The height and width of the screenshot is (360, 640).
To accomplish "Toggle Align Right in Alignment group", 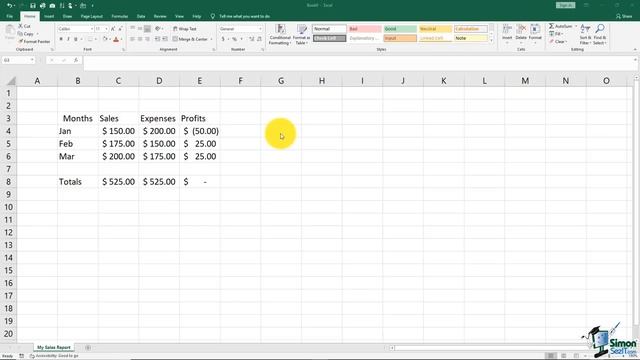I will point(147,39).
